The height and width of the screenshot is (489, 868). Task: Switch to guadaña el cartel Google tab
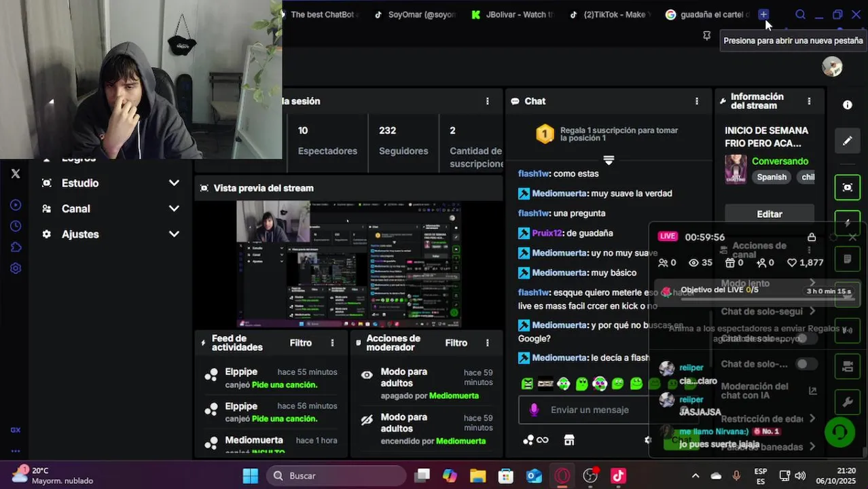point(707,14)
